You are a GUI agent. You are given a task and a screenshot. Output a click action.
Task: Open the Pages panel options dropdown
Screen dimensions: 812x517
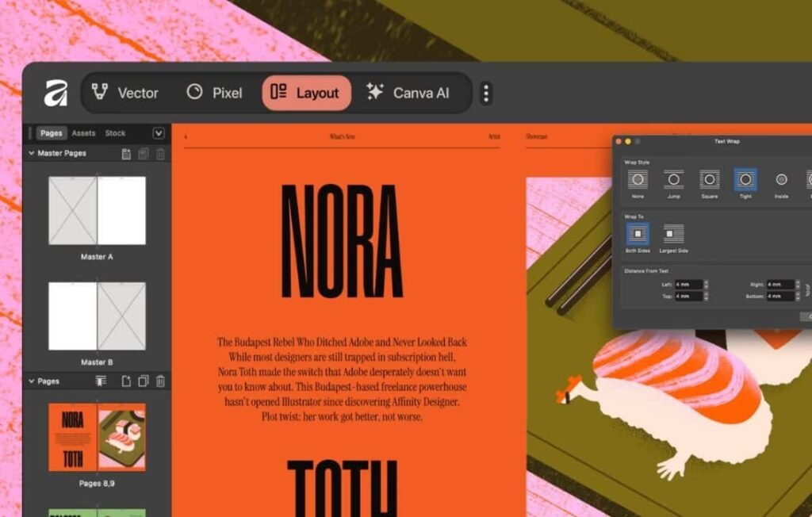(158, 133)
